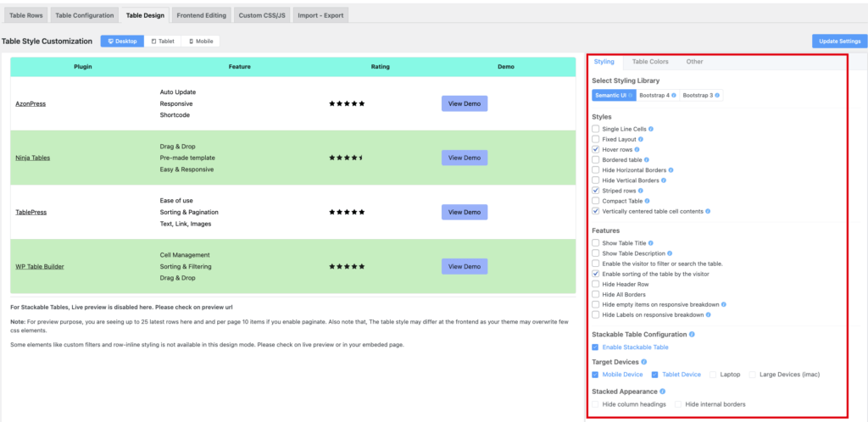868x422 pixels.
Task: Click info icon on Bootstrap 3 button
Action: pos(717,96)
